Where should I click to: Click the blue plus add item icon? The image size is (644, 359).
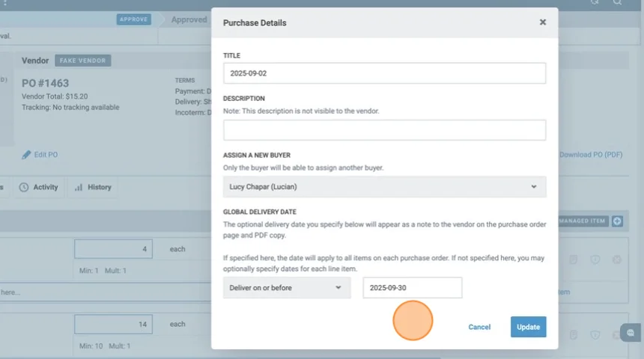tap(617, 221)
